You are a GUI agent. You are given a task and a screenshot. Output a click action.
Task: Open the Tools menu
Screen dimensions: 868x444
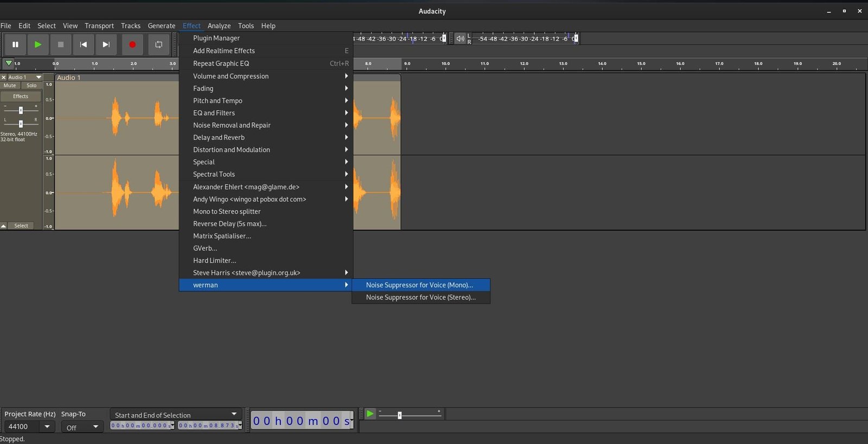(246, 26)
